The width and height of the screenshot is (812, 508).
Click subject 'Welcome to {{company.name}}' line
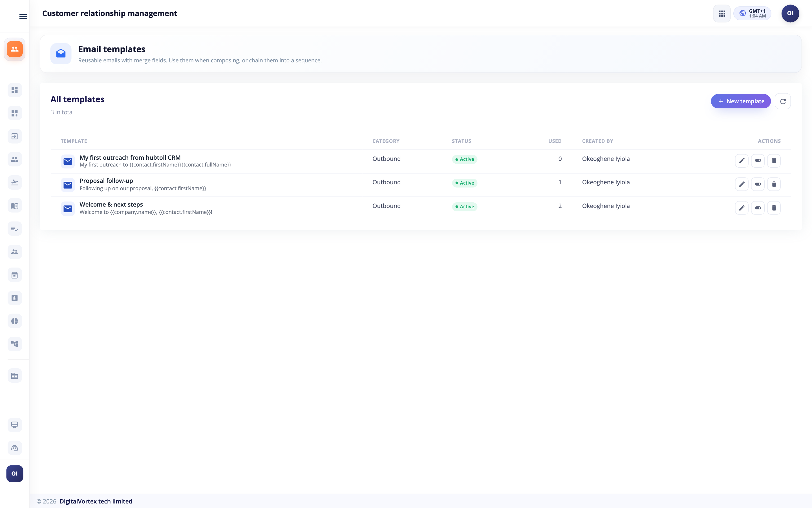[x=145, y=212]
